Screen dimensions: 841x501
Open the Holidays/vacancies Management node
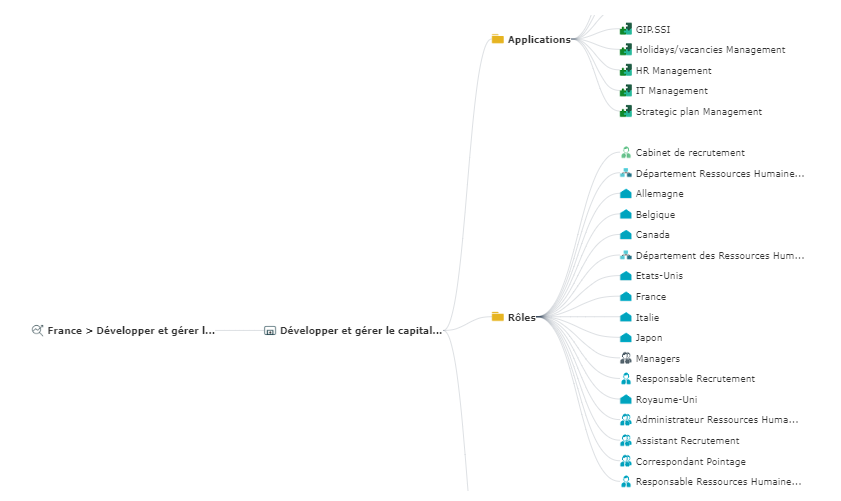(x=710, y=50)
